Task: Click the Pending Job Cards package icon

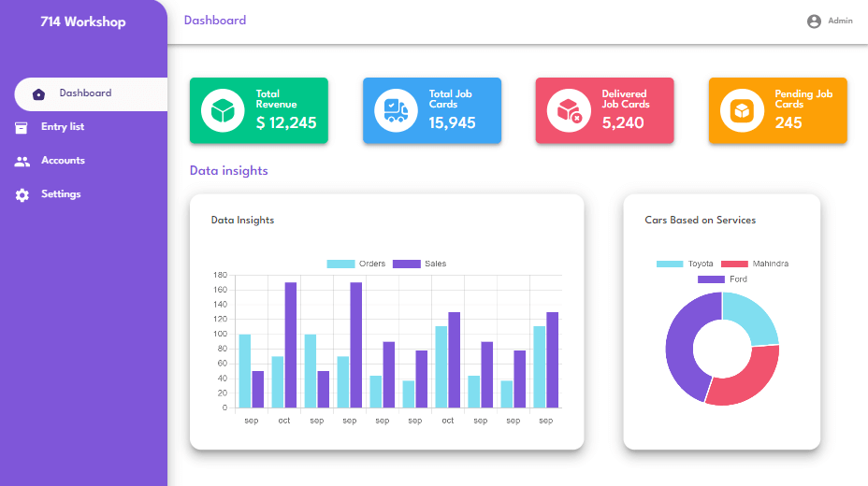Action: pos(742,110)
